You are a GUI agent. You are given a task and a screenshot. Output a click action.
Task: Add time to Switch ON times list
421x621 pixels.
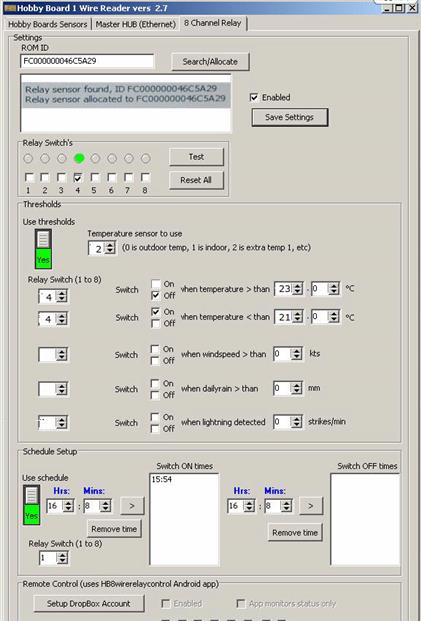pyautogui.click(x=132, y=506)
